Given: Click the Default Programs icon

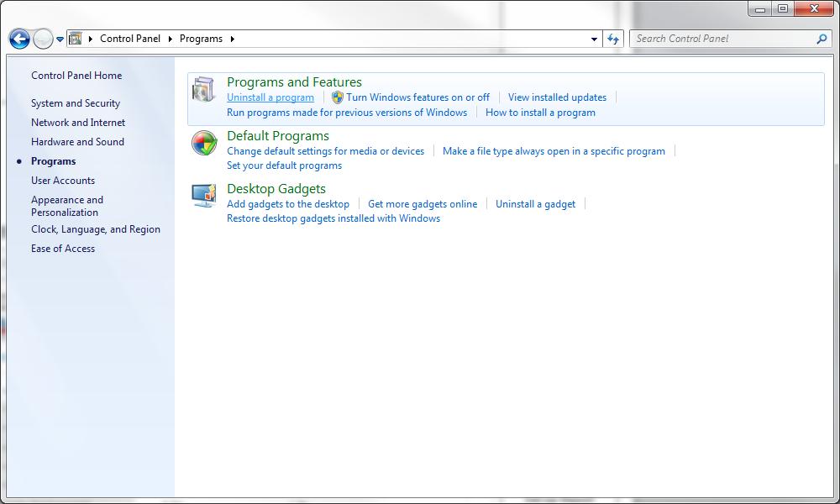Looking at the screenshot, I should [204, 143].
